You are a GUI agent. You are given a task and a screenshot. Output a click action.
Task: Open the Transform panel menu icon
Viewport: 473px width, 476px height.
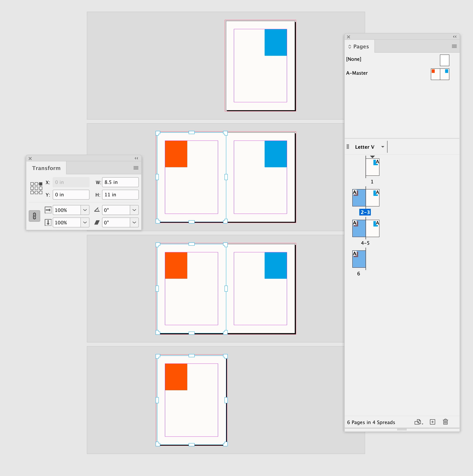[x=136, y=168]
